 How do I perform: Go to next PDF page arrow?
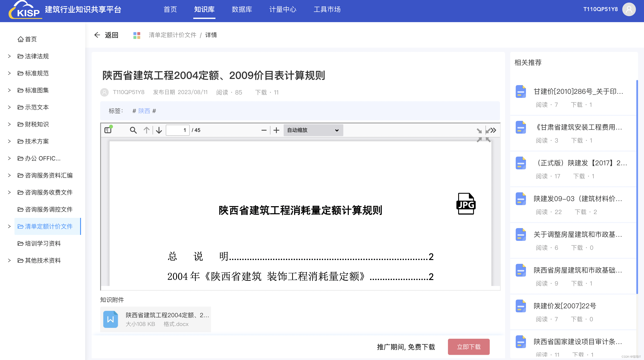[x=159, y=130]
